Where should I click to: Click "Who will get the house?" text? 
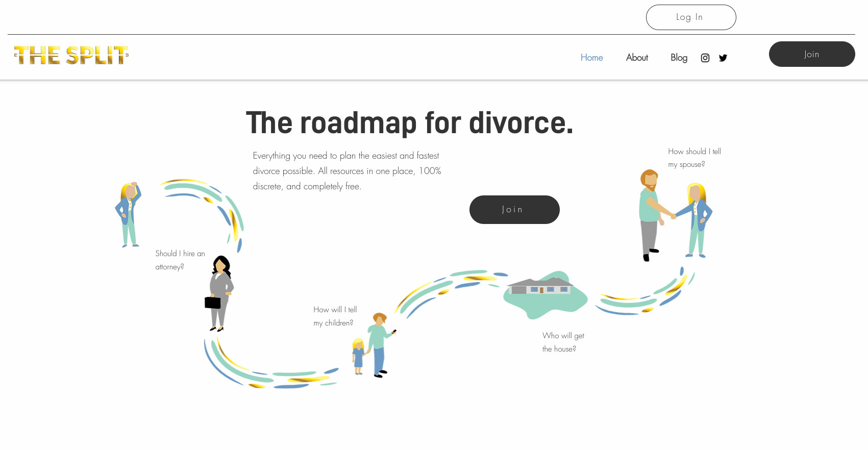coord(563,342)
